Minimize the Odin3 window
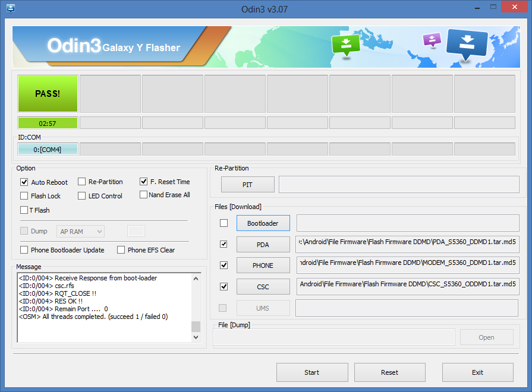 pos(477,8)
